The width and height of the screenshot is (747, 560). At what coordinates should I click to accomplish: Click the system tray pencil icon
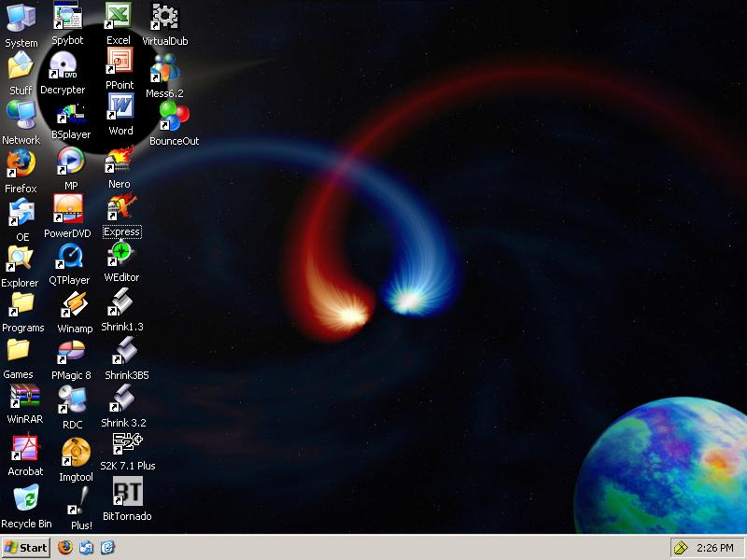pos(682,548)
